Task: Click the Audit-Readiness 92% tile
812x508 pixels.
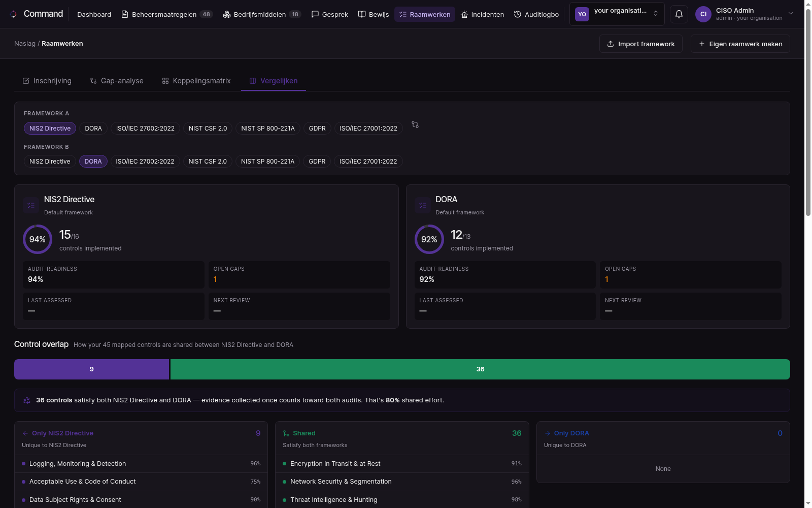Action: coord(505,275)
